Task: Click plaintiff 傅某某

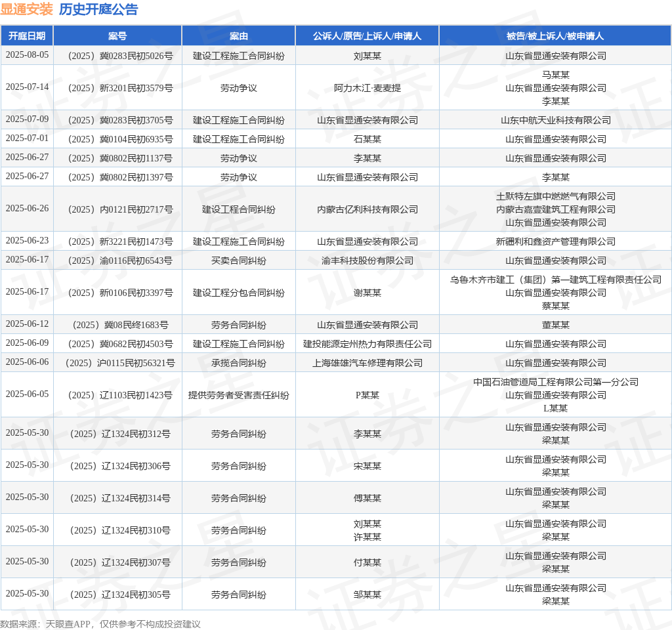Action: click(x=367, y=498)
